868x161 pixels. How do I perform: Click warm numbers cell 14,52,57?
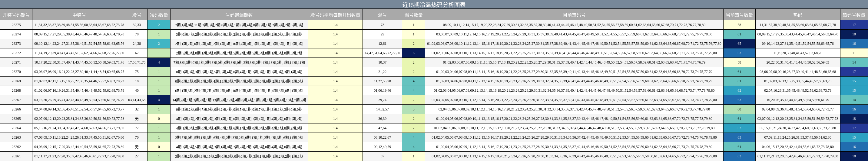click(x=382, y=110)
